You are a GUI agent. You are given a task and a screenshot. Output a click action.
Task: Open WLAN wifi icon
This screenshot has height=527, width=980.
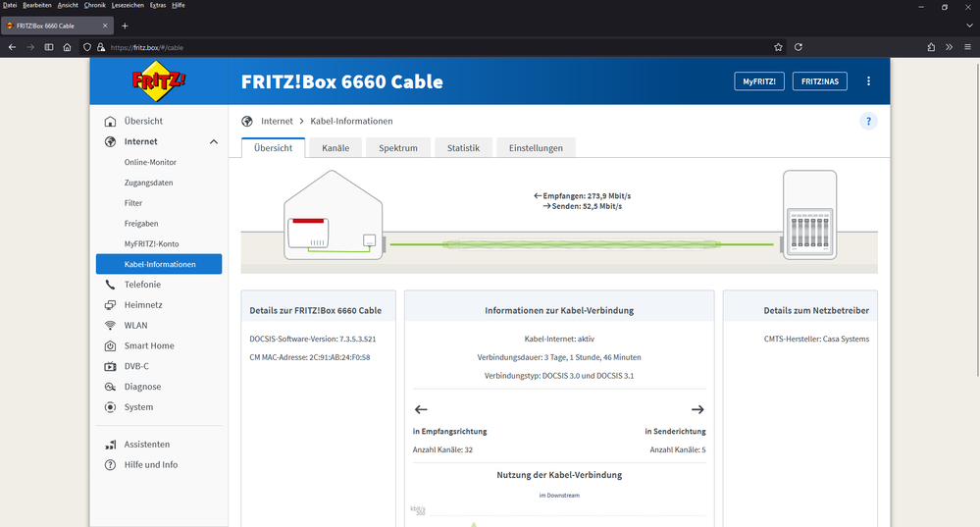click(110, 326)
